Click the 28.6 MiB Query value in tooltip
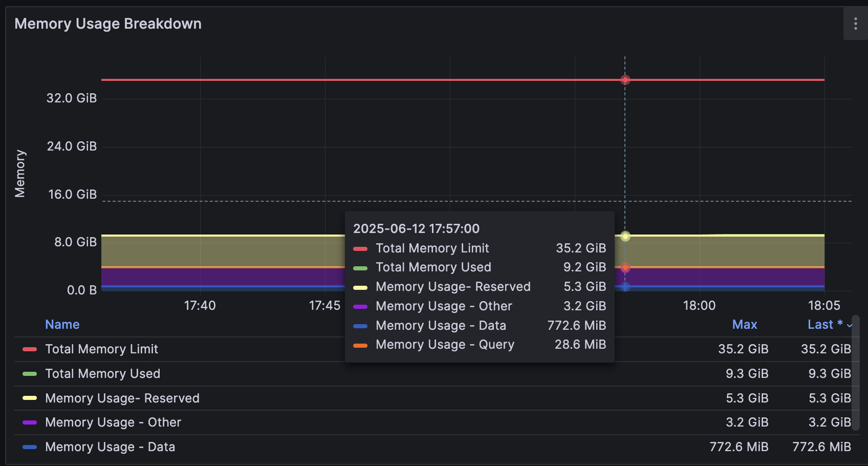This screenshot has width=868, height=466. (x=580, y=345)
